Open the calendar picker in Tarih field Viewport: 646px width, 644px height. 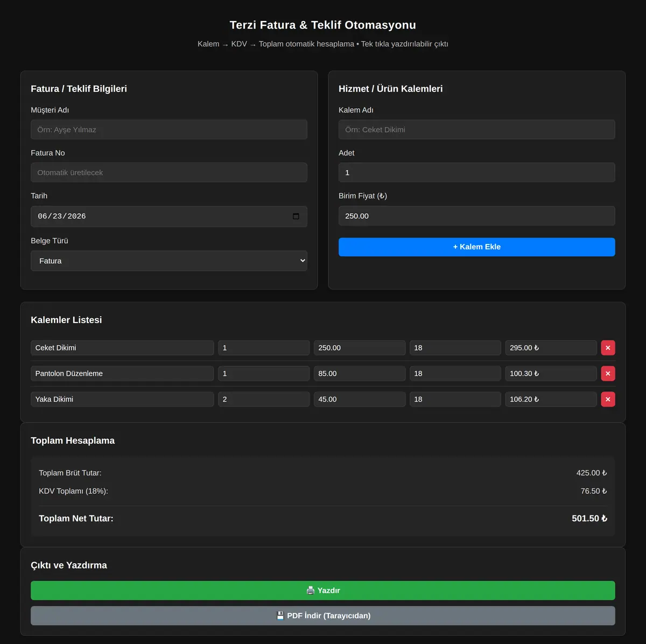click(296, 216)
